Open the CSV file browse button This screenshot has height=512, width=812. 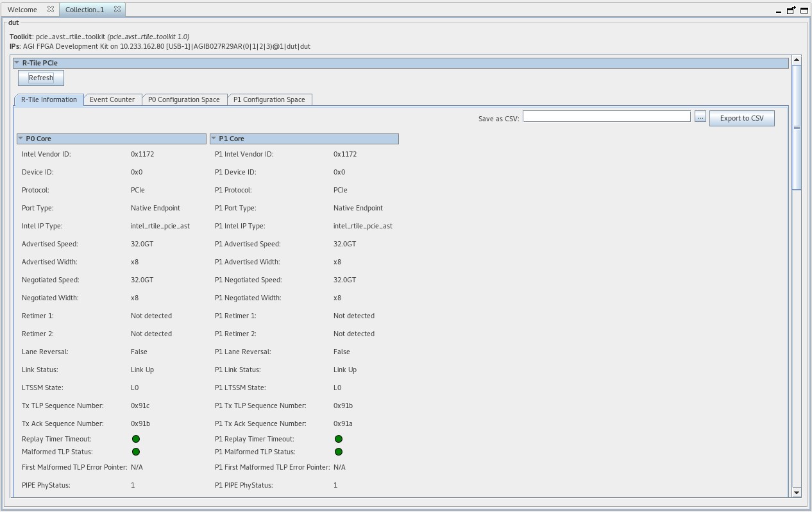700,117
